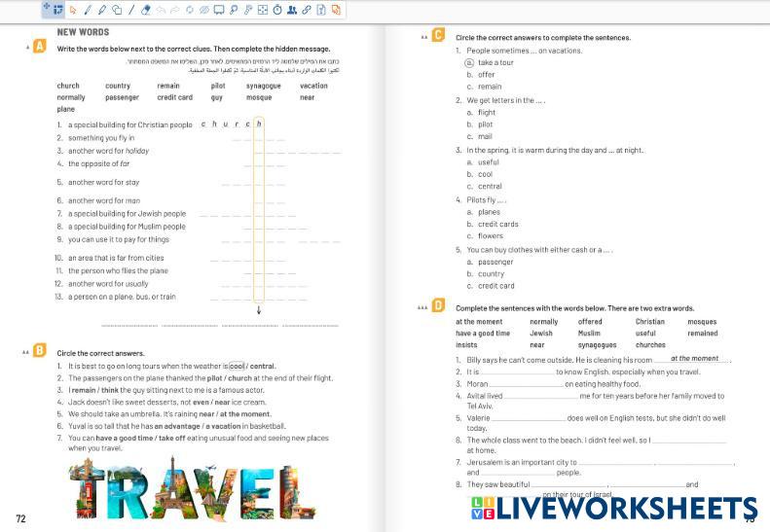Activate the eraser tool
The height and width of the screenshot is (532, 770).
146,10
